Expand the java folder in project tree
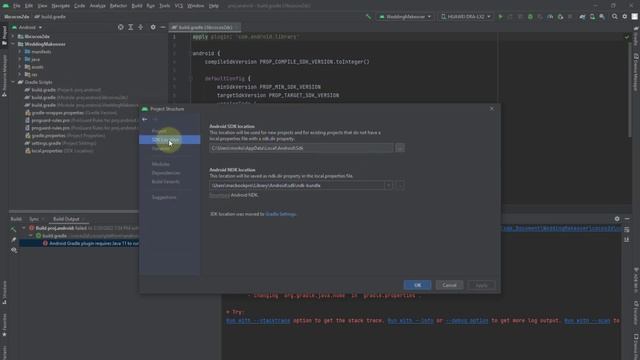Image resolution: width=640 pixels, height=360 pixels. pos(20,59)
